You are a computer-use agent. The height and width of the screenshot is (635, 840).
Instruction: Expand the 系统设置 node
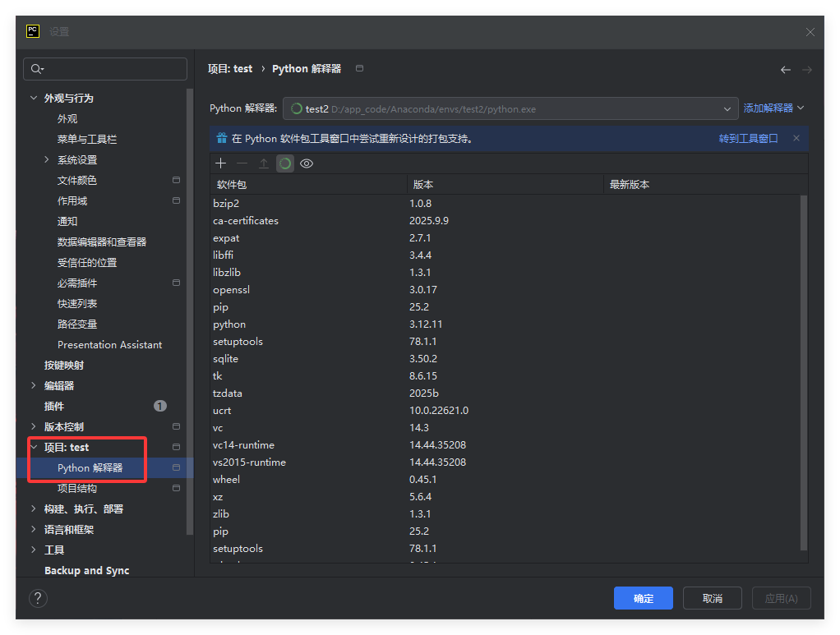tap(47, 159)
